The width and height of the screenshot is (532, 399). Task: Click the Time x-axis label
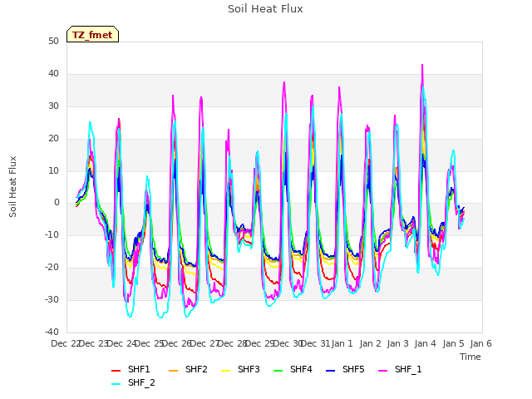(x=470, y=357)
